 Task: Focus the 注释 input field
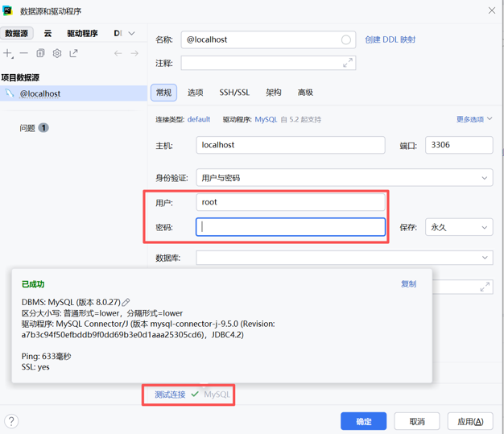tap(268, 63)
